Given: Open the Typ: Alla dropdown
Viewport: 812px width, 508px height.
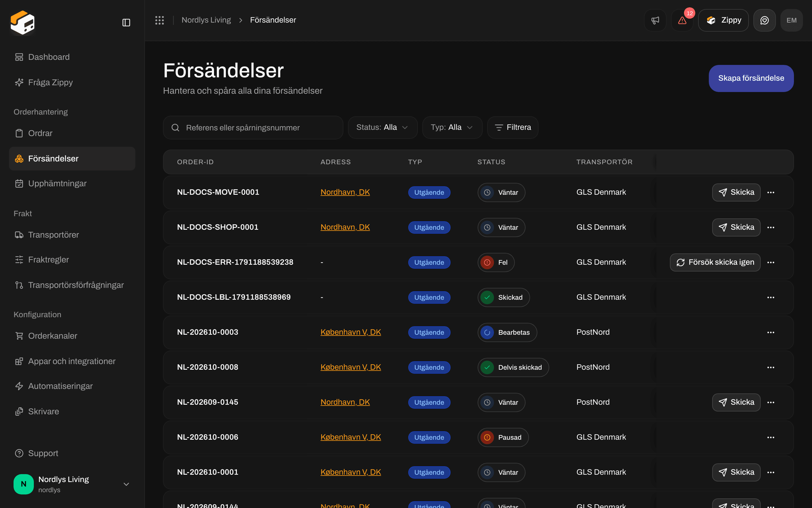Looking at the screenshot, I should pyautogui.click(x=452, y=127).
